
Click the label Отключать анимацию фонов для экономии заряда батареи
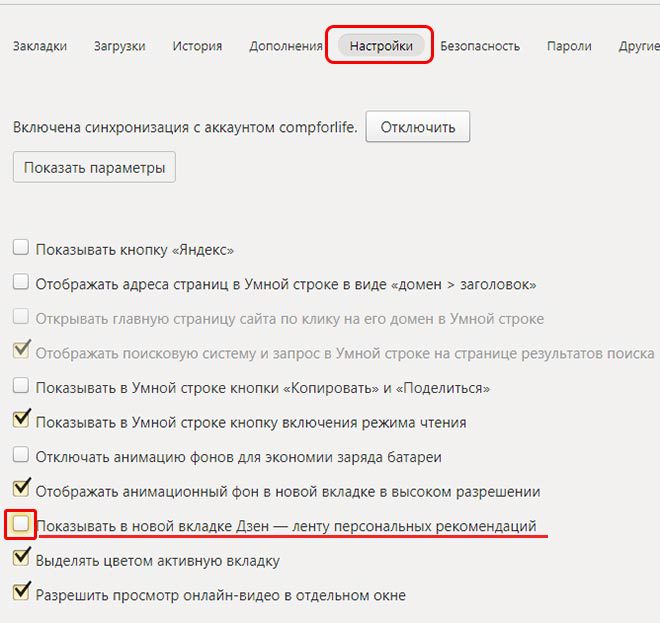238,457
